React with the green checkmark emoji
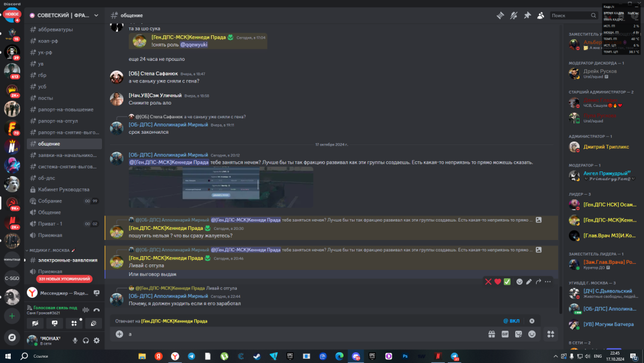This screenshot has height=363, width=644. [x=507, y=282]
